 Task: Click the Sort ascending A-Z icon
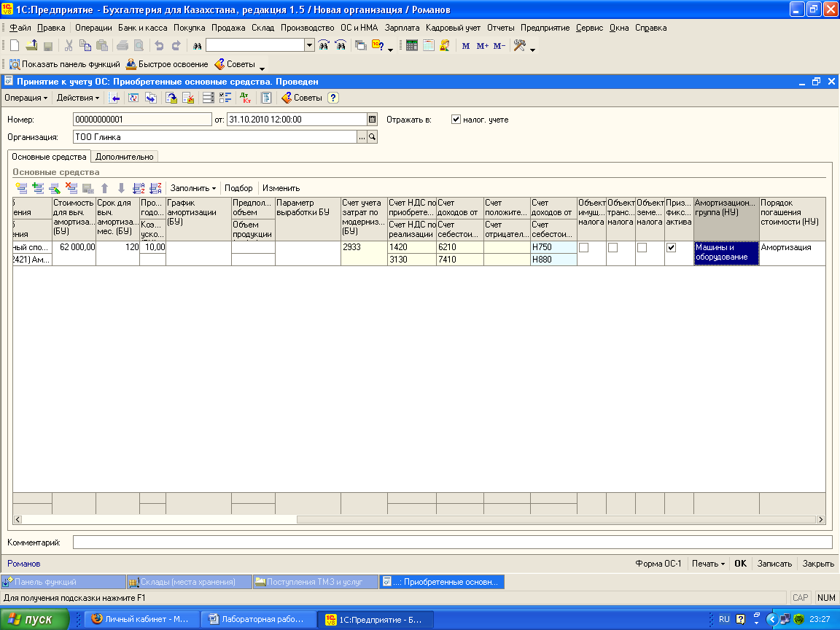(x=139, y=188)
